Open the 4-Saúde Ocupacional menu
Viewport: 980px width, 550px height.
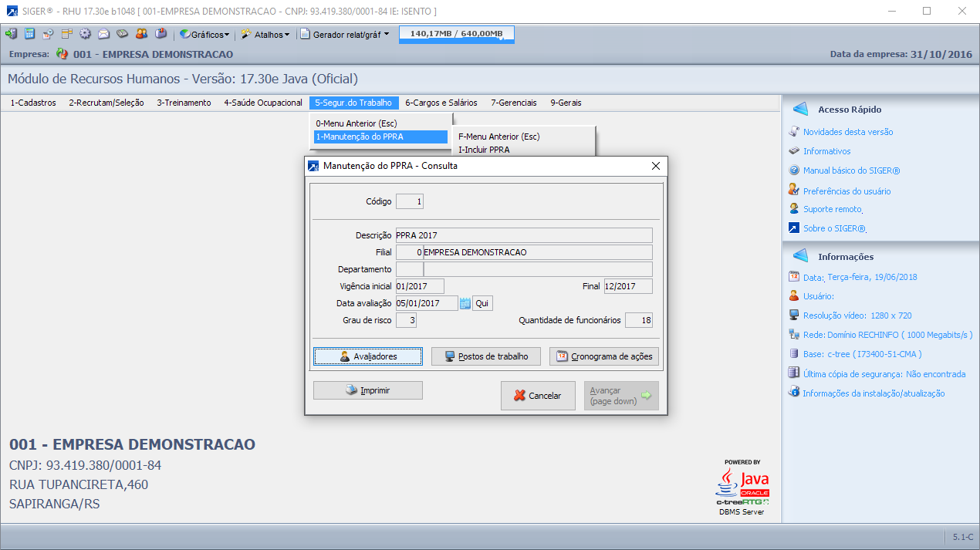[x=263, y=103]
